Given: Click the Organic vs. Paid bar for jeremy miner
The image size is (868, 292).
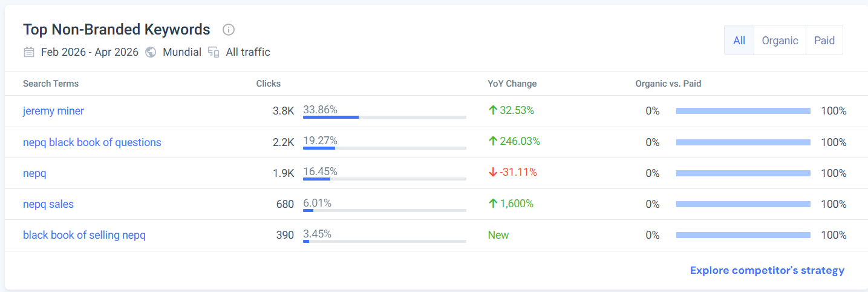Looking at the screenshot, I should pyautogui.click(x=743, y=111).
